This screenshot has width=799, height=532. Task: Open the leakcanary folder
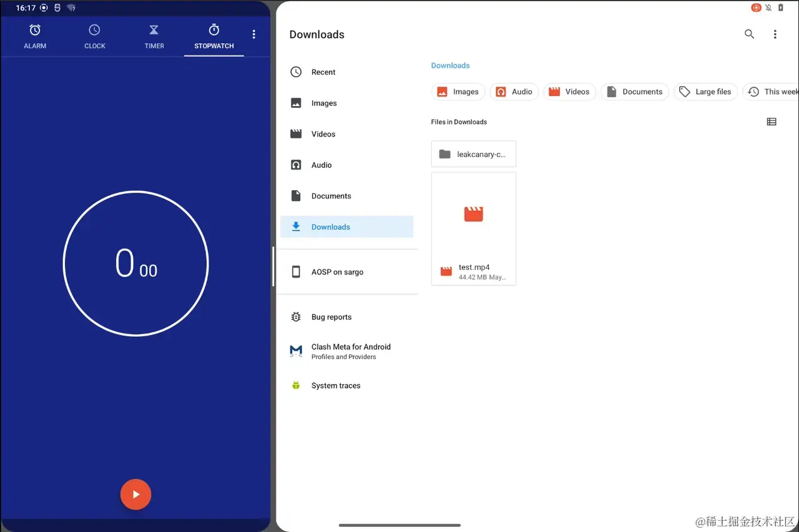tap(474, 154)
